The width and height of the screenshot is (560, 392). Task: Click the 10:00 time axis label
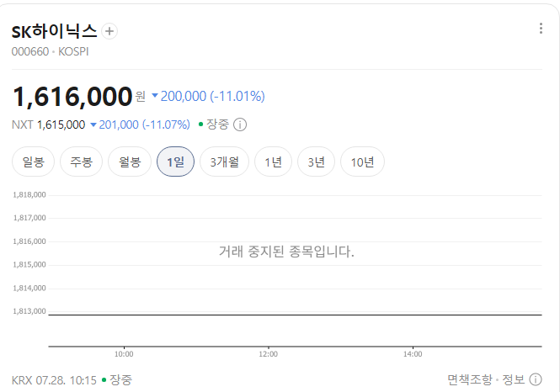[x=124, y=354]
